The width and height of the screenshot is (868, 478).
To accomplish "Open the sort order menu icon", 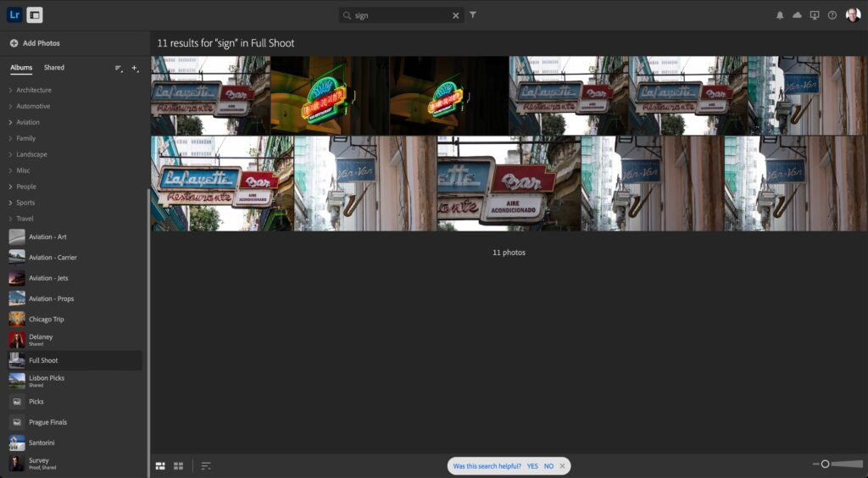I will point(206,466).
